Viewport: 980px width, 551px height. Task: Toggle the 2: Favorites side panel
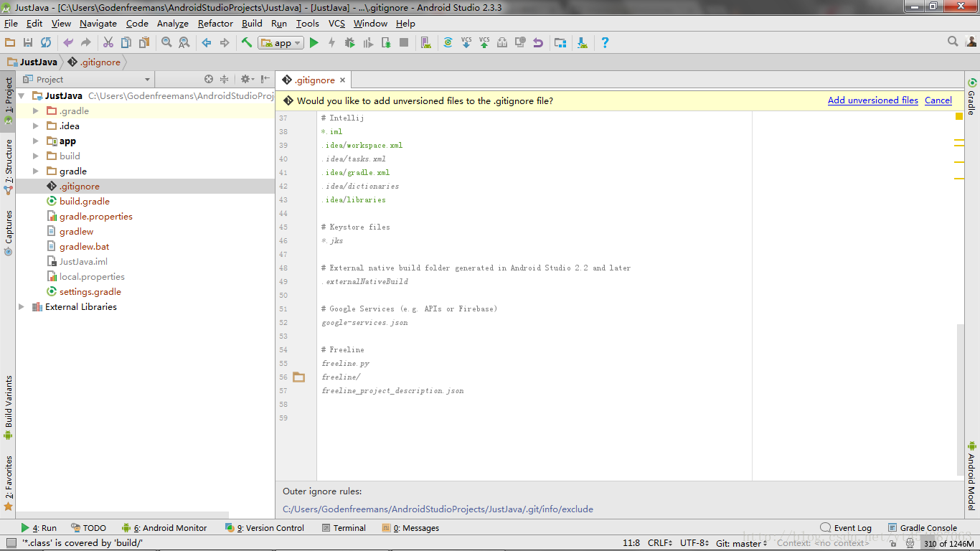pyautogui.click(x=9, y=482)
